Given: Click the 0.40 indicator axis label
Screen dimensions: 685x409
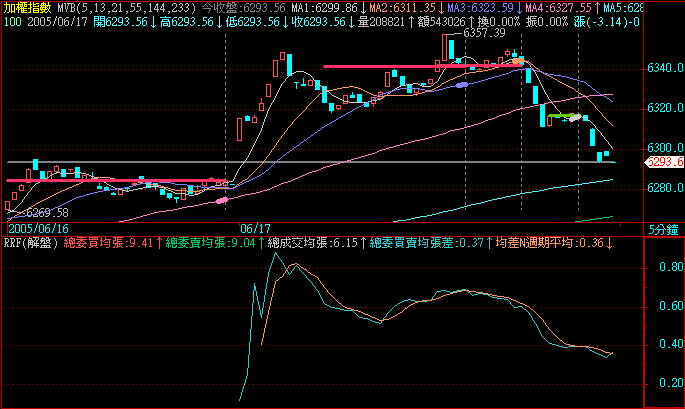Looking at the screenshot, I should [671, 344].
